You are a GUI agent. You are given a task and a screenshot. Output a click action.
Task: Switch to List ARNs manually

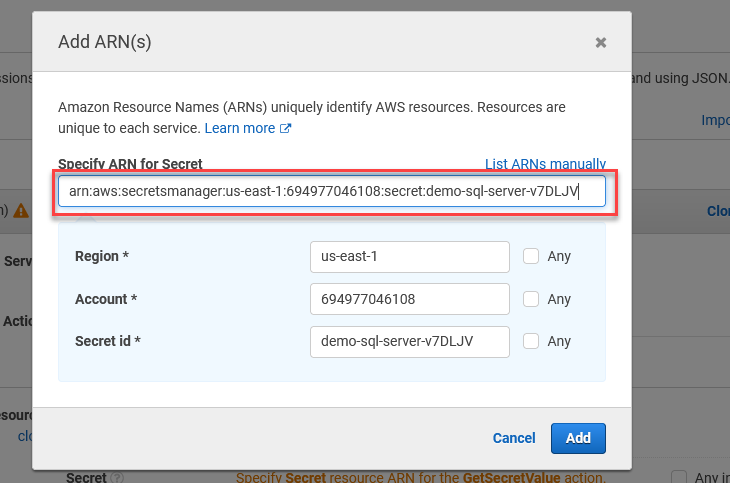(545, 164)
